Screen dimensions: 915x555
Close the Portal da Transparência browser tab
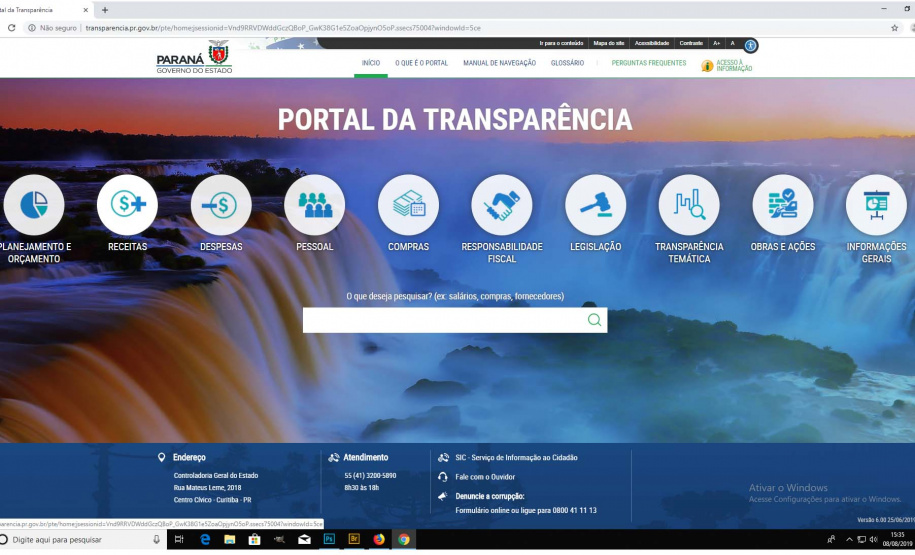[86, 10]
